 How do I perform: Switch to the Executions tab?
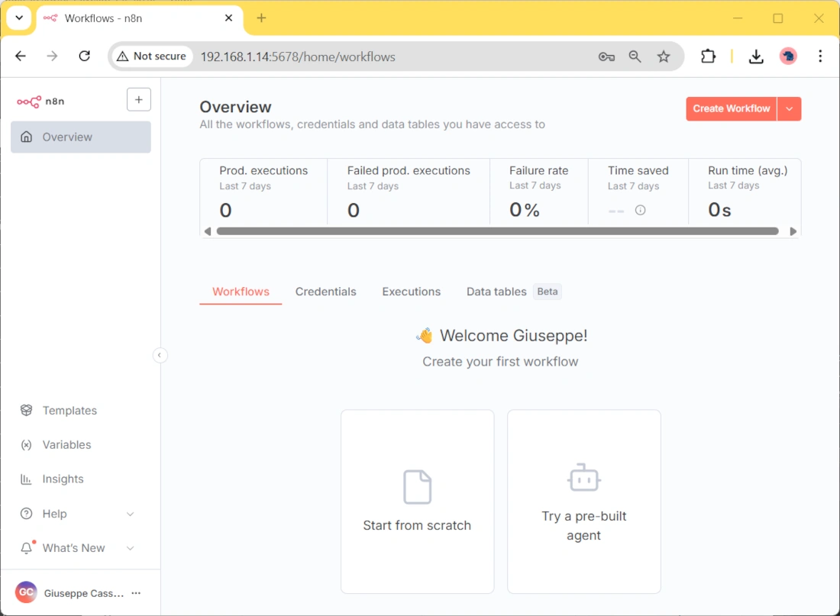coord(411,292)
